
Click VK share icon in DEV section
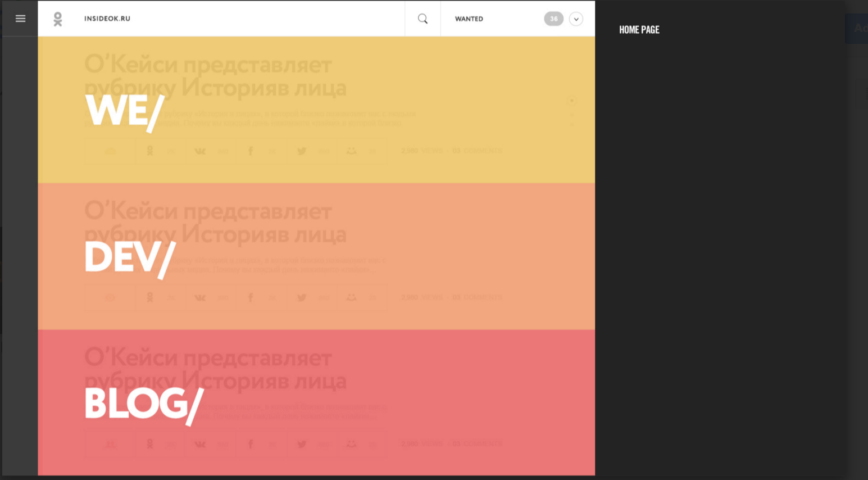tap(200, 298)
